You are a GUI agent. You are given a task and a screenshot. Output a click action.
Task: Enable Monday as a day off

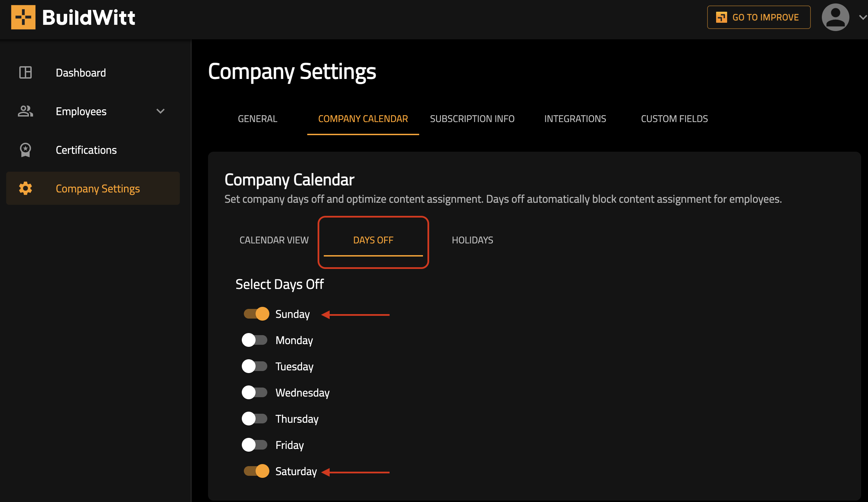[255, 340]
